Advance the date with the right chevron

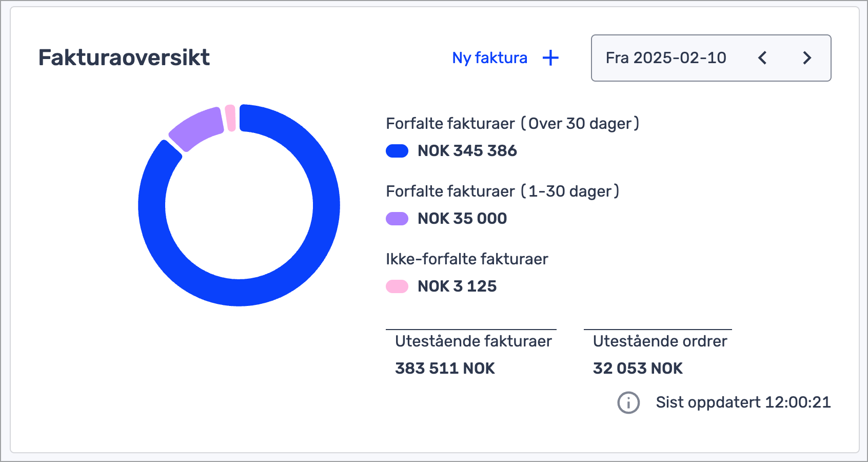point(807,58)
